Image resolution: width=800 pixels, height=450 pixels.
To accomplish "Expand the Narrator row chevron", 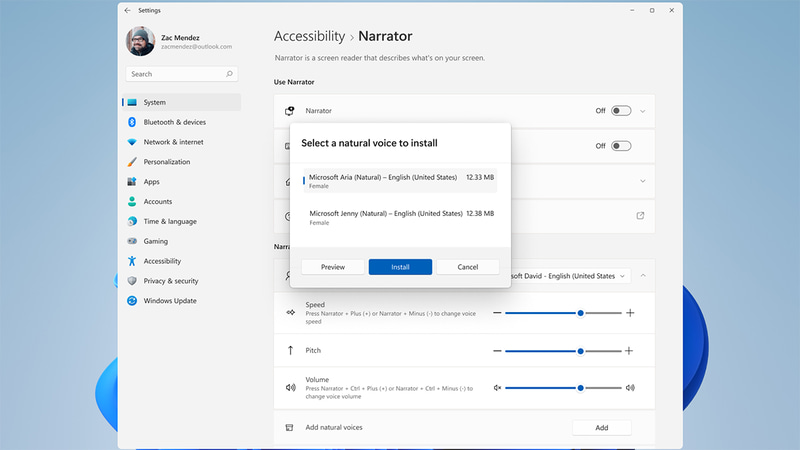I will [643, 111].
